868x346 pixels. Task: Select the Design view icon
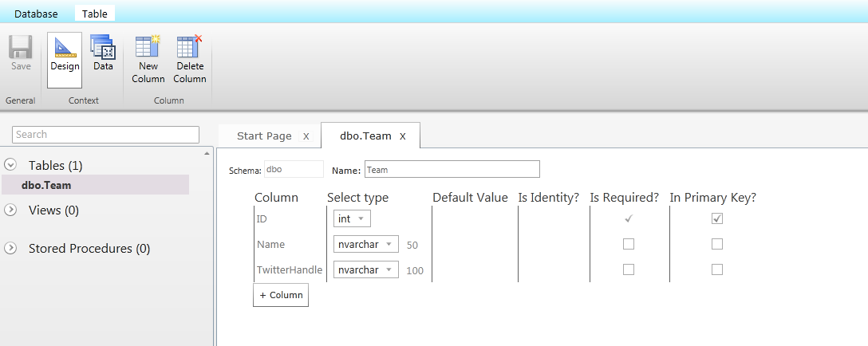tap(65, 48)
